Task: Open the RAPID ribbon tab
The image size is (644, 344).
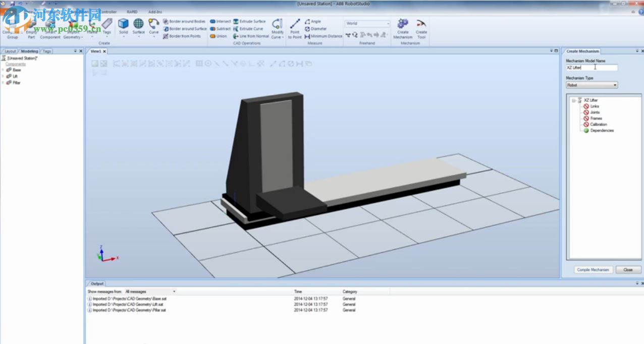Action: point(133,11)
